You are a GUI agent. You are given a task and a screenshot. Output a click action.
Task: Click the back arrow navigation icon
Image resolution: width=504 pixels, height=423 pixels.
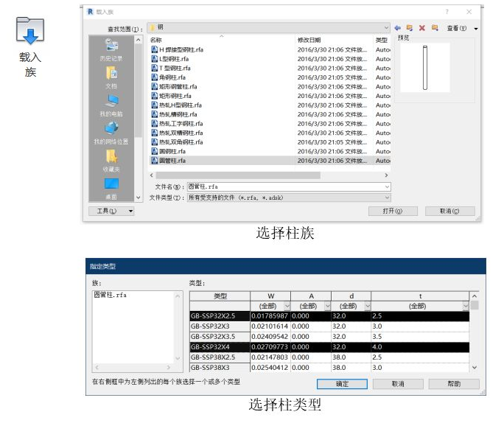coord(398,28)
